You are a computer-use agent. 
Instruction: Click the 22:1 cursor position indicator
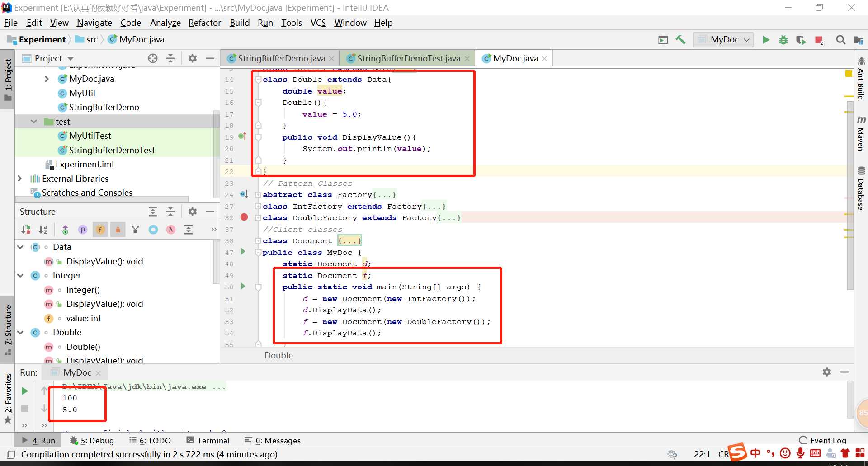click(x=702, y=454)
